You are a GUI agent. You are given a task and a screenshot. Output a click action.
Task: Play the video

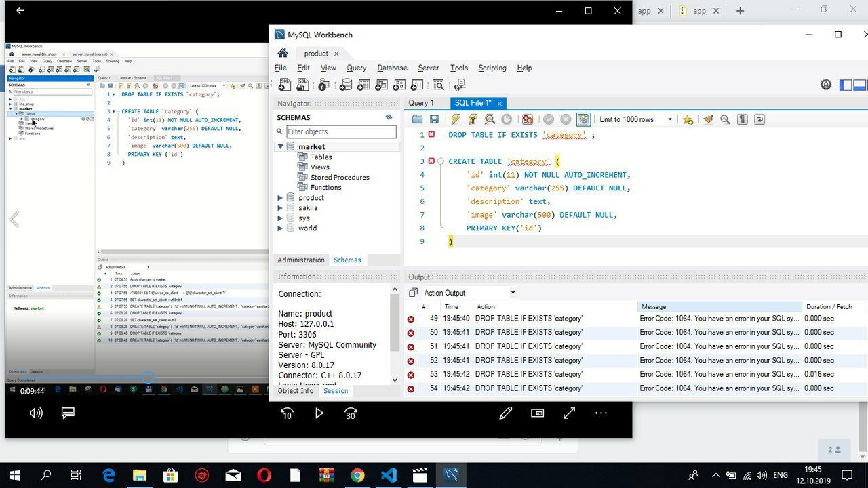tap(319, 413)
